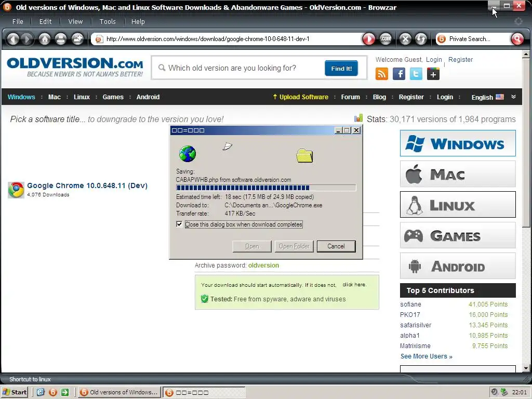
Task: Open the RSS feed icon
Action: [x=382, y=74]
